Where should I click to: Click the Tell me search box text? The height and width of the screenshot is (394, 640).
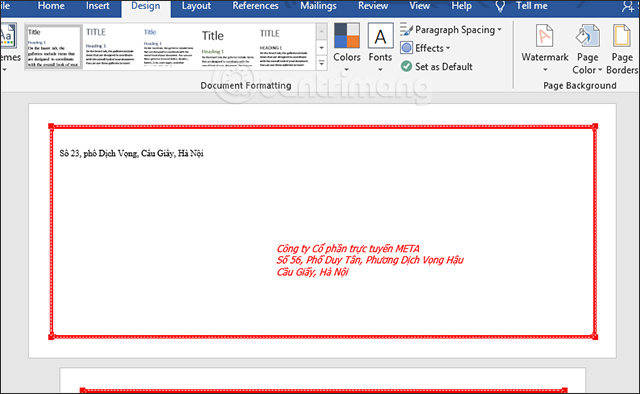click(532, 6)
